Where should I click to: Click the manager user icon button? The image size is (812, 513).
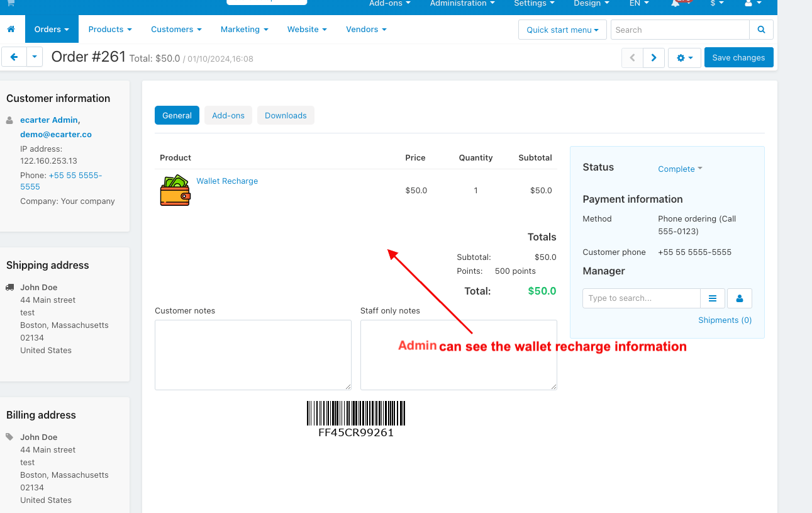(x=740, y=298)
